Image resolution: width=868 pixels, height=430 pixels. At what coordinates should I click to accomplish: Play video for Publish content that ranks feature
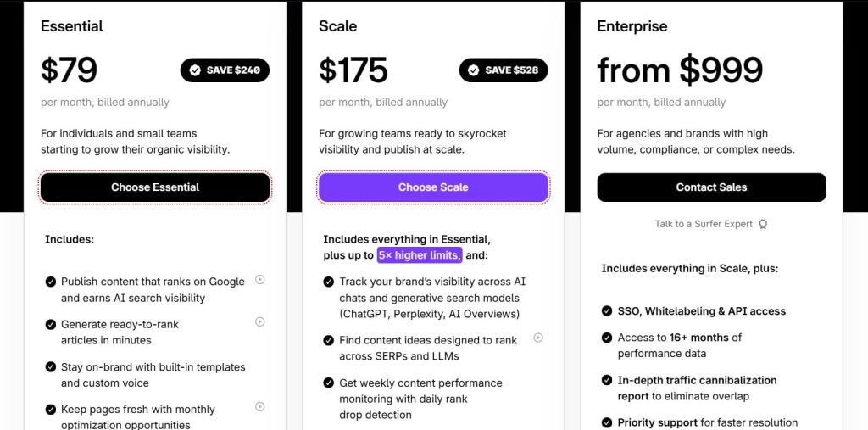click(x=260, y=280)
